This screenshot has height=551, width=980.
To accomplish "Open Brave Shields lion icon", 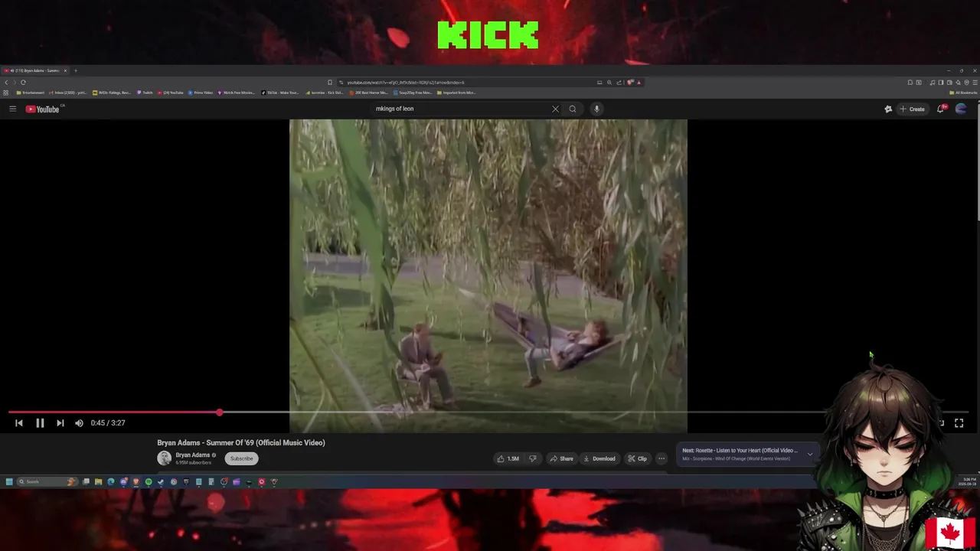I will point(630,83).
